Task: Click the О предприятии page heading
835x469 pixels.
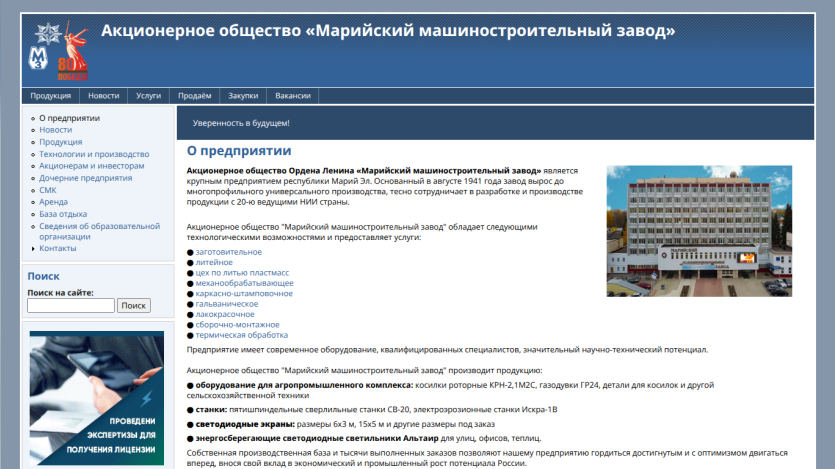Action: (x=239, y=151)
